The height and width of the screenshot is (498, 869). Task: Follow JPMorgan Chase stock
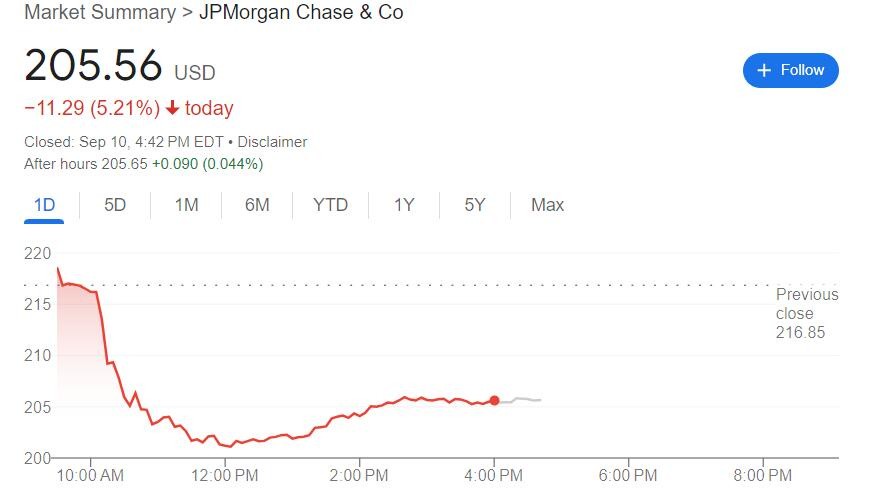790,70
